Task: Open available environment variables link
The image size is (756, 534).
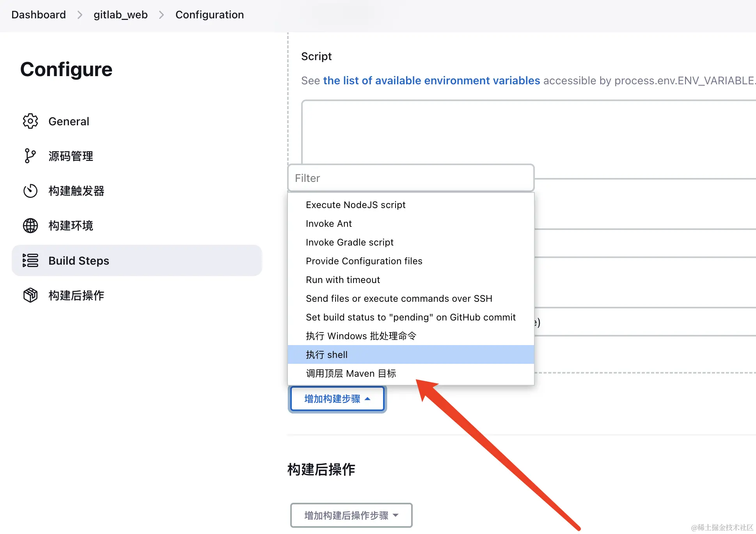Action: point(431,80)
